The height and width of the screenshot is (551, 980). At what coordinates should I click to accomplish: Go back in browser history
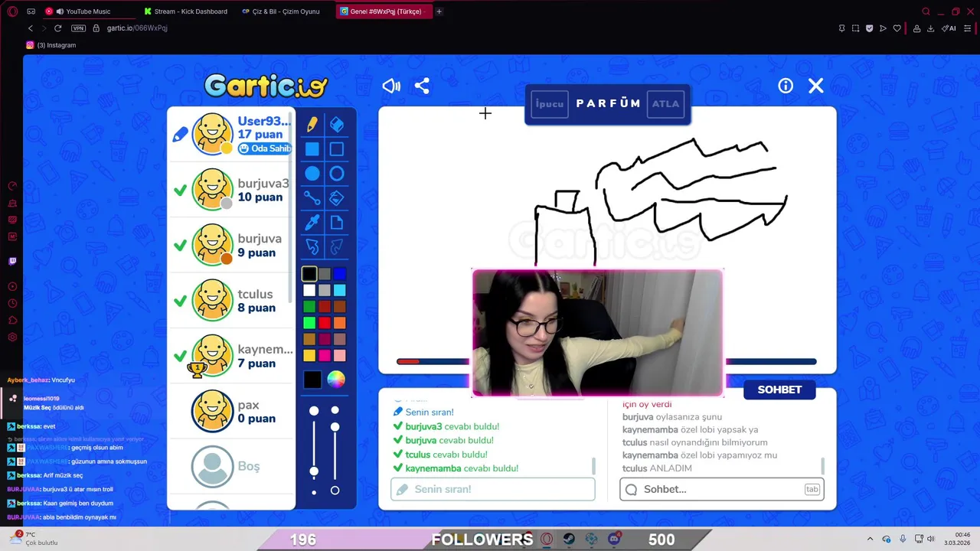point(31,28)
